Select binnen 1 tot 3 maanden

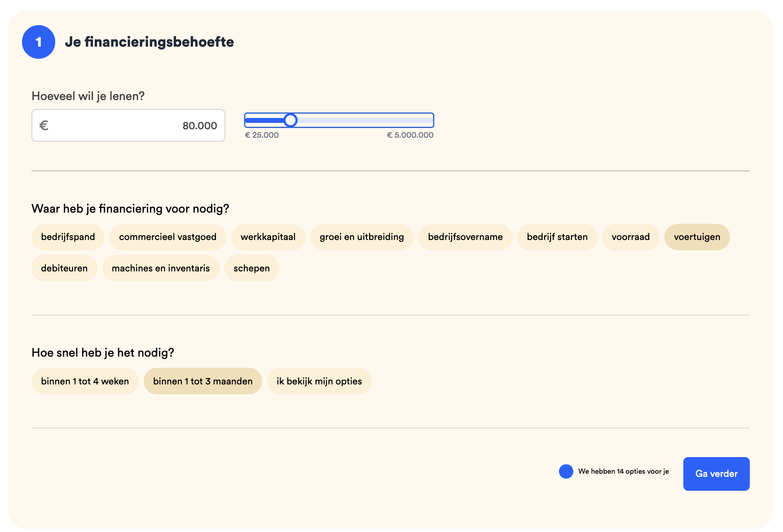pyautogui.click(x=202, y=381)
